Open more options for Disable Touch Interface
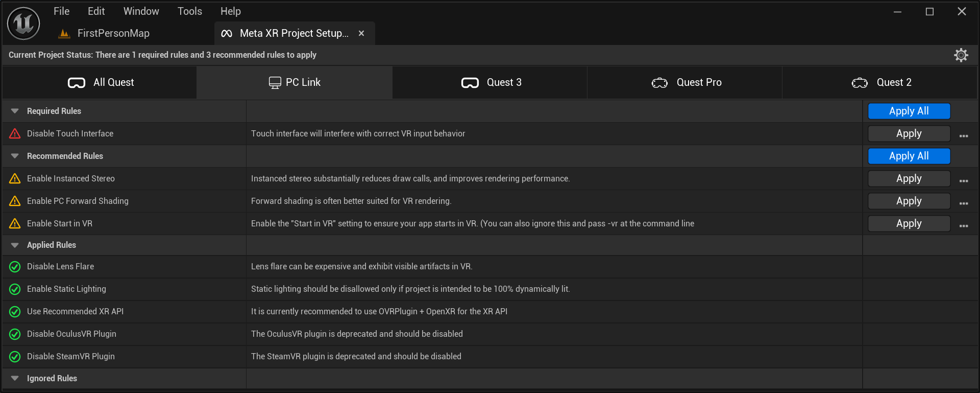Screen dimensions: 980x393 coord(964,136)
